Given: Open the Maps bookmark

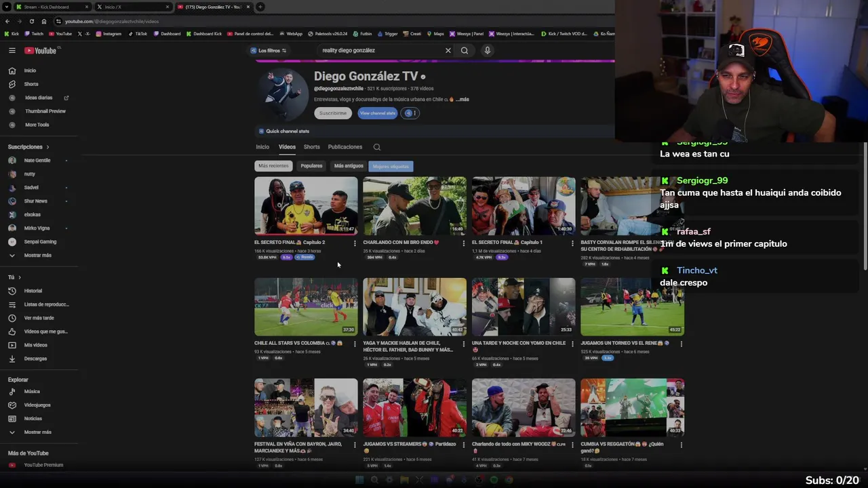Looking at the screenshot, I should pos(435,34).
